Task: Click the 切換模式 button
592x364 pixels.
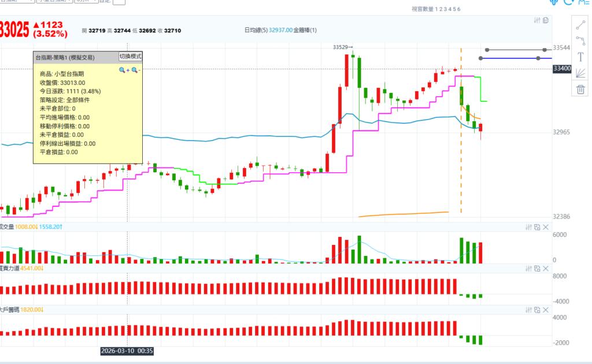Action: [x=130, y=56]
